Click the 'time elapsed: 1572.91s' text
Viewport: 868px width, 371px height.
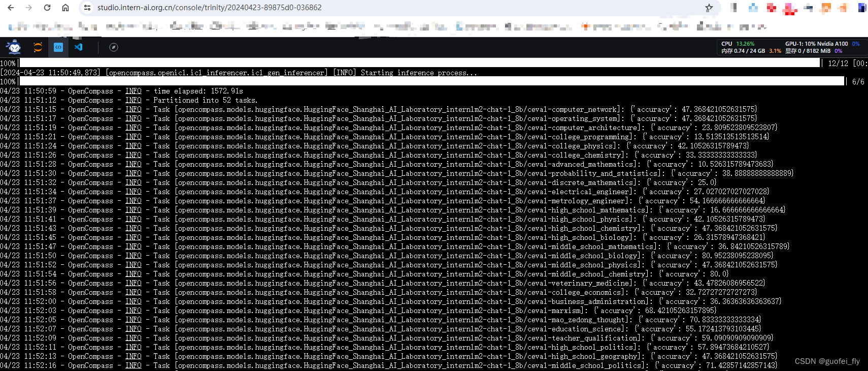pyautogui.click(x=198, y=91)
